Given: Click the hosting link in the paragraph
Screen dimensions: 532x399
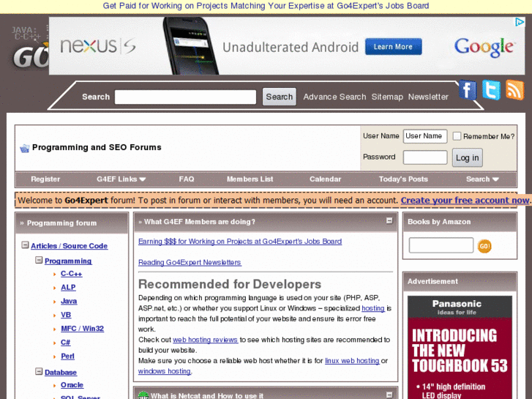Looking at the screenshot, I should [373, 308].
